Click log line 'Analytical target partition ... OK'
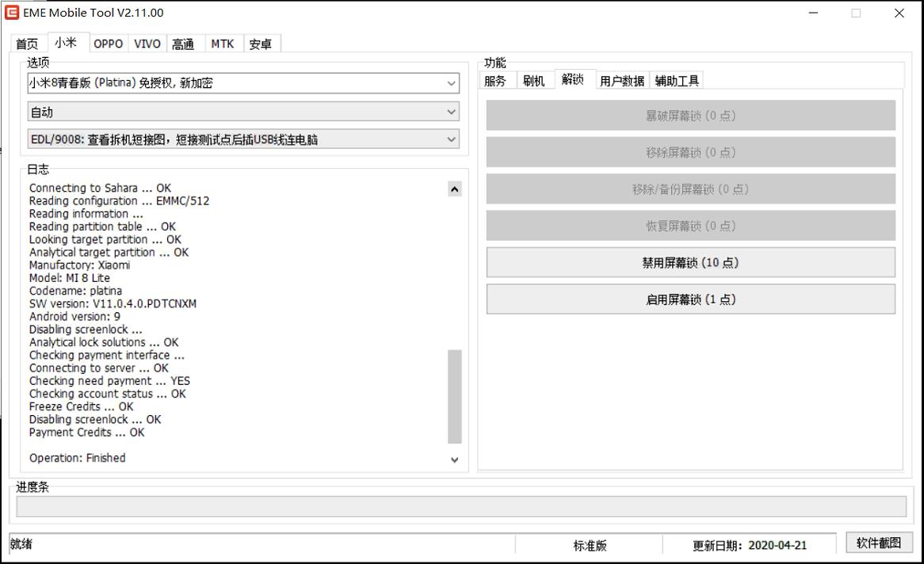Screen dimensions: 924x564 click(109, 252)
